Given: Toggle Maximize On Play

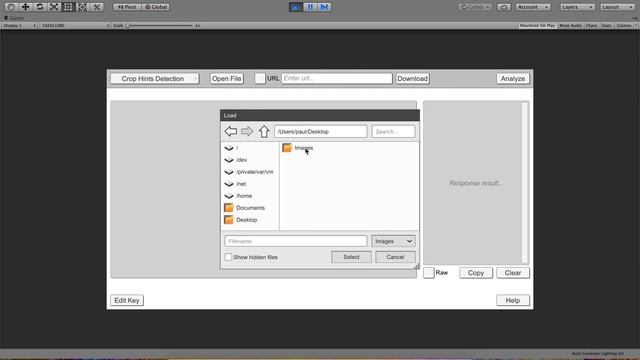Looking at the screenshot, I should pos(537,25).
